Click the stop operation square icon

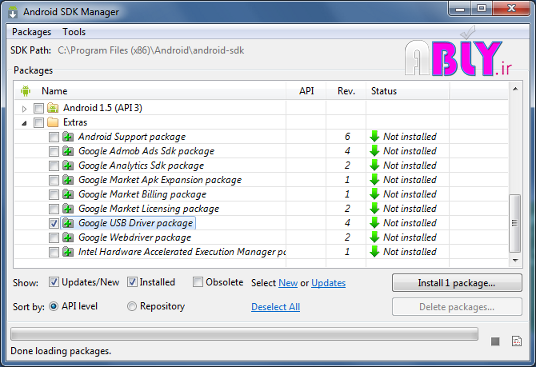tap(495, 341)
